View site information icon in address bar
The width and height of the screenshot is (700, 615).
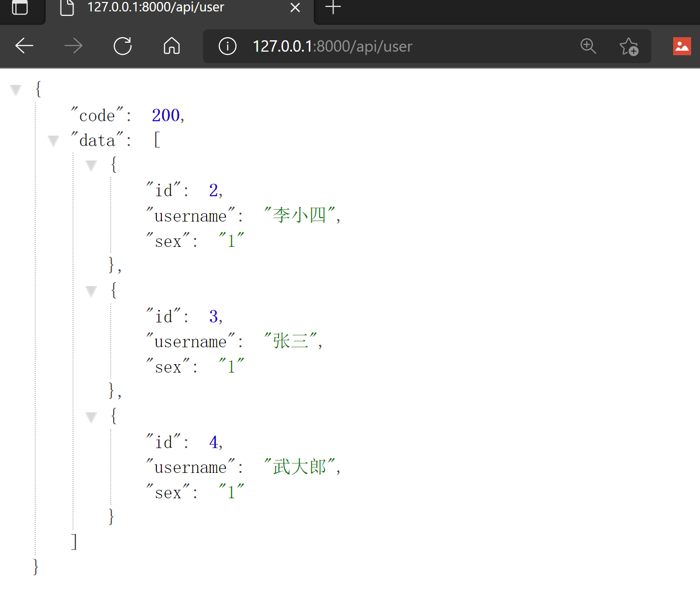(227, 46)
